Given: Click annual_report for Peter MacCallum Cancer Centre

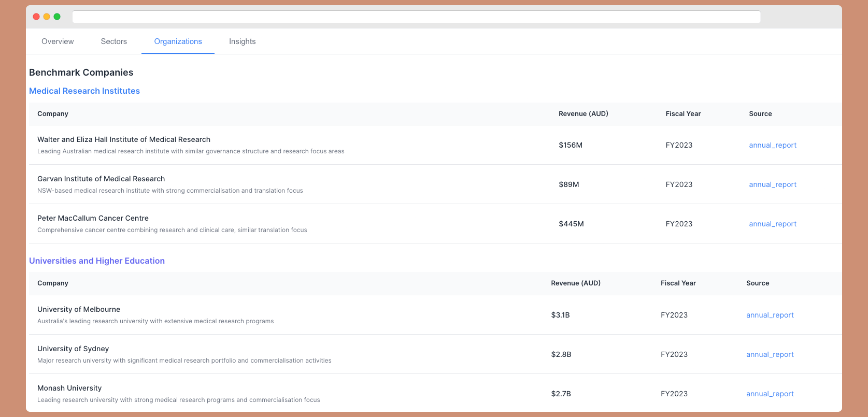Looking at the screenshot, I should coord(772,224).
